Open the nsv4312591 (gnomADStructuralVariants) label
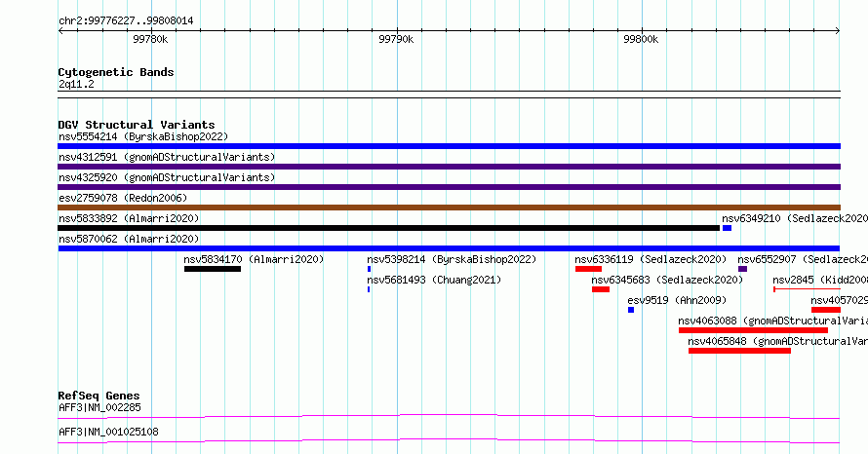Viewport: 868px width, 454px height. tap(167, 157)
